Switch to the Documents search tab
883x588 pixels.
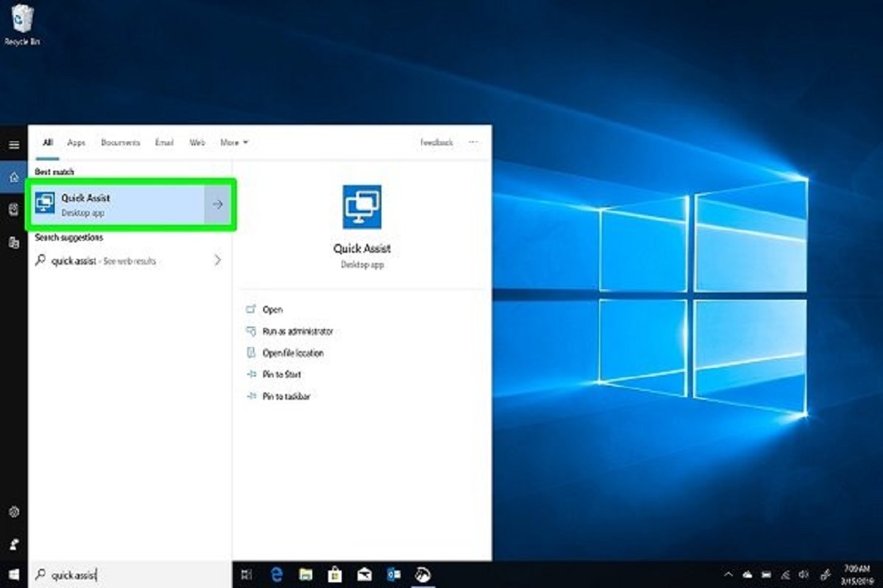[x=121, y=142]
